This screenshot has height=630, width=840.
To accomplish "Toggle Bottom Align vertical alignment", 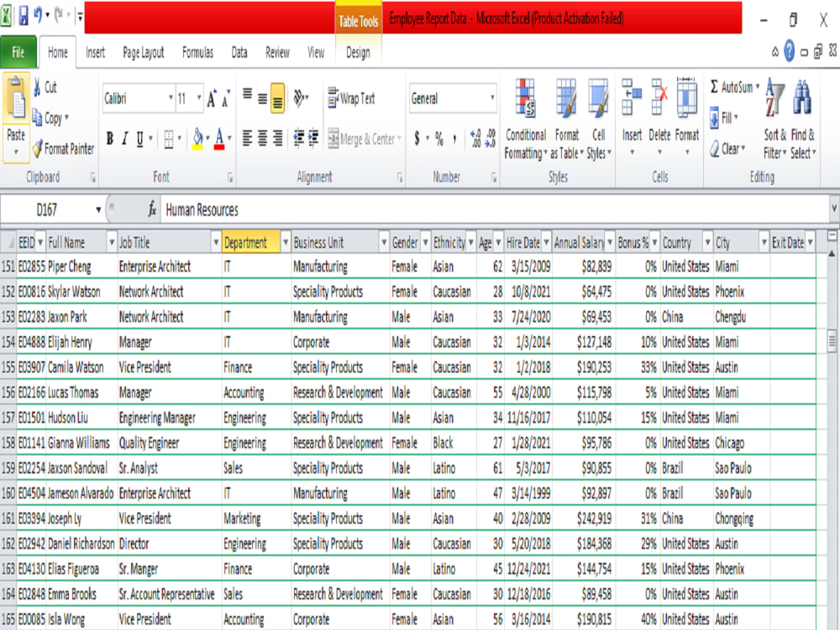I will [x=277, y=98].
